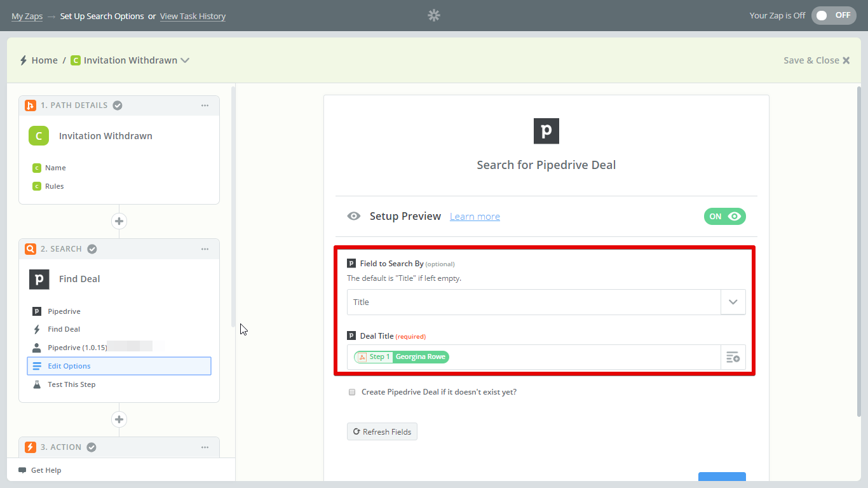Click the Step 1 Georgina Rowe tag
The image size is (868, 488).
402,357
